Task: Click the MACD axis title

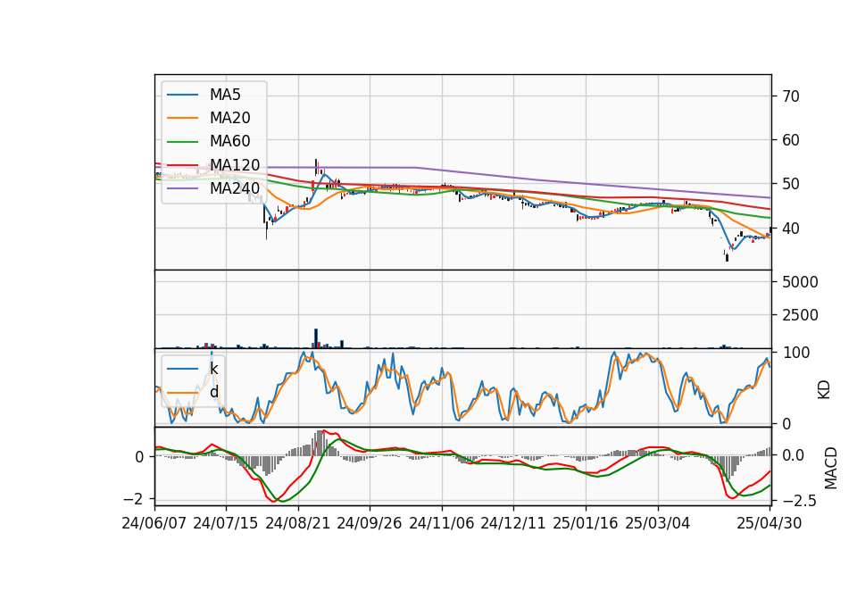Action: (x=831, y=468)
